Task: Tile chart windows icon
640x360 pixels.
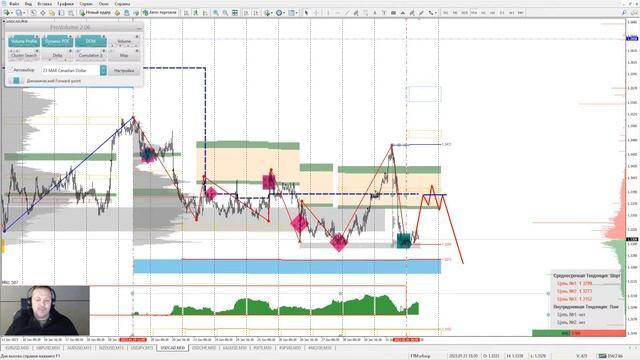Action: pos(235,13)
